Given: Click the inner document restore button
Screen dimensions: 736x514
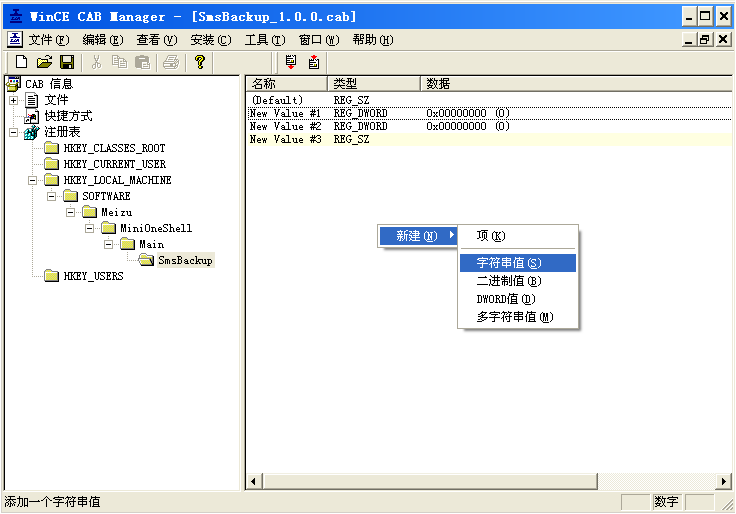Looking at the screenshot, I should tap(705, 39).
